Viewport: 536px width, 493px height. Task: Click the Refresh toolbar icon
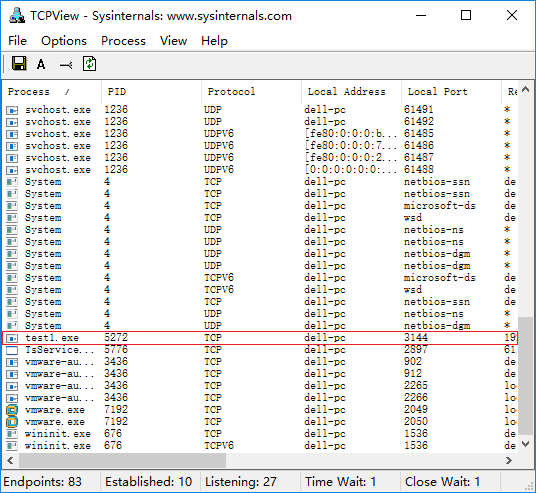tap(89, 64)
